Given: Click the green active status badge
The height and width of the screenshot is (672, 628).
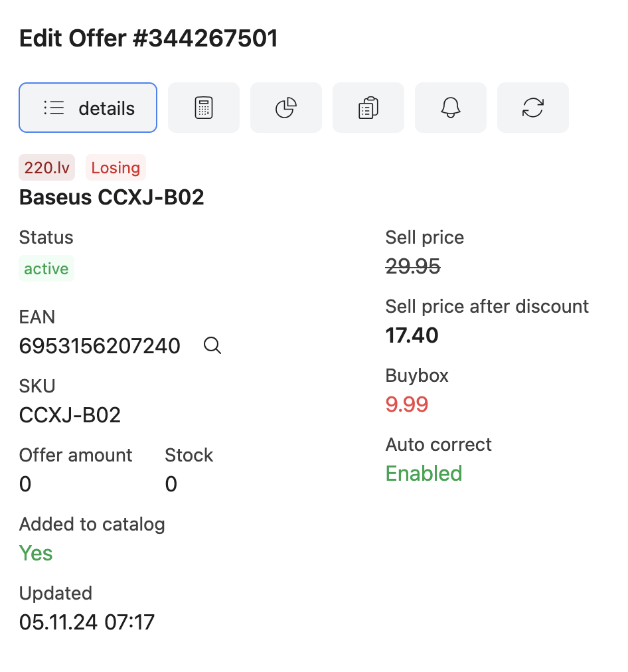Looking at the screenshot, I should click(x=46, y=268).
